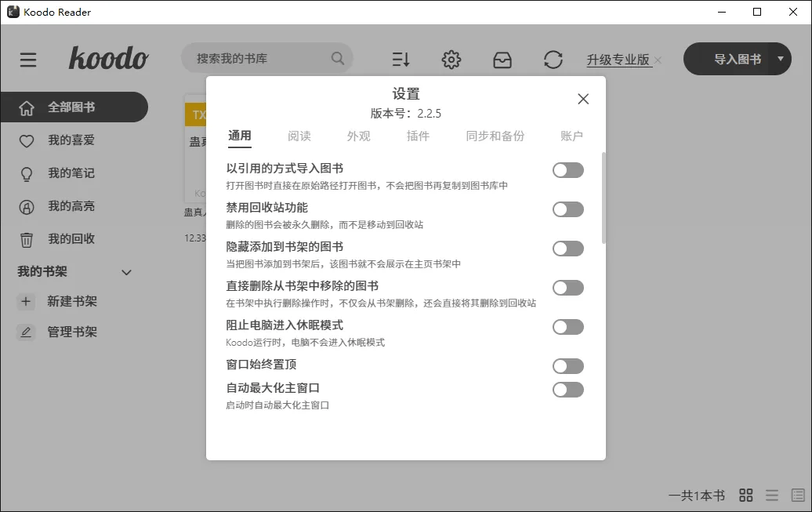Screen dimensions: 812x512
Task: Click the settings gear icon
Action: 451,60
